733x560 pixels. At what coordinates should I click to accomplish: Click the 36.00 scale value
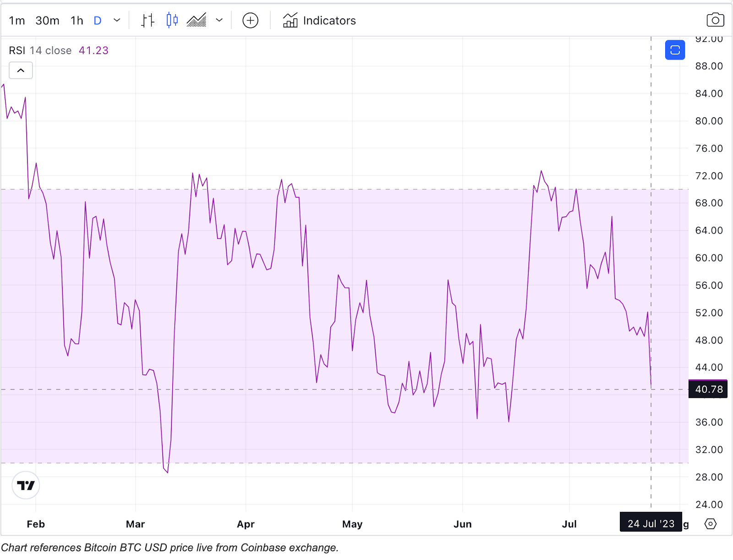709,422
